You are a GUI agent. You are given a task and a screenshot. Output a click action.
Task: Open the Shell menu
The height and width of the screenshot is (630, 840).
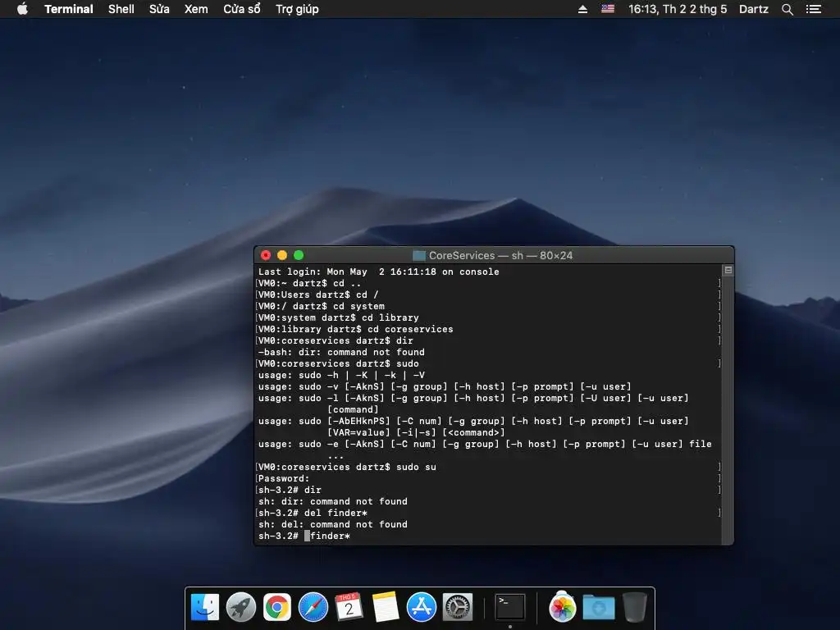point(121,9)
